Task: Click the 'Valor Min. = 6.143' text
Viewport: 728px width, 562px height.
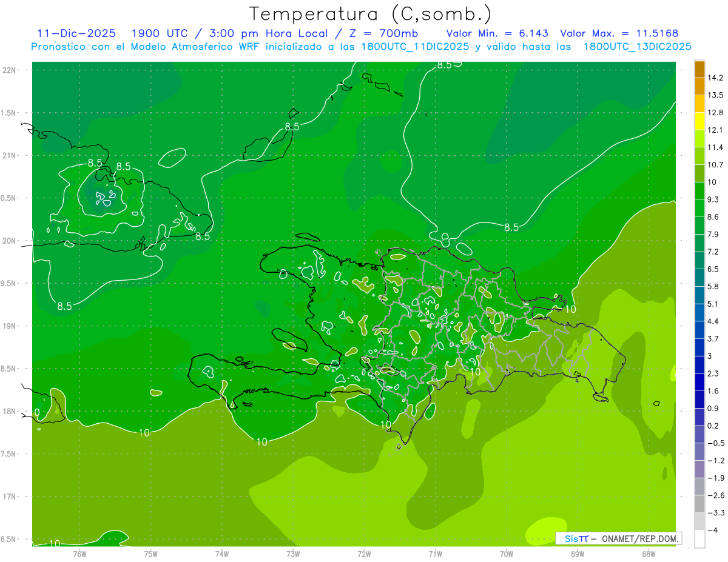Action: [497, 33]
